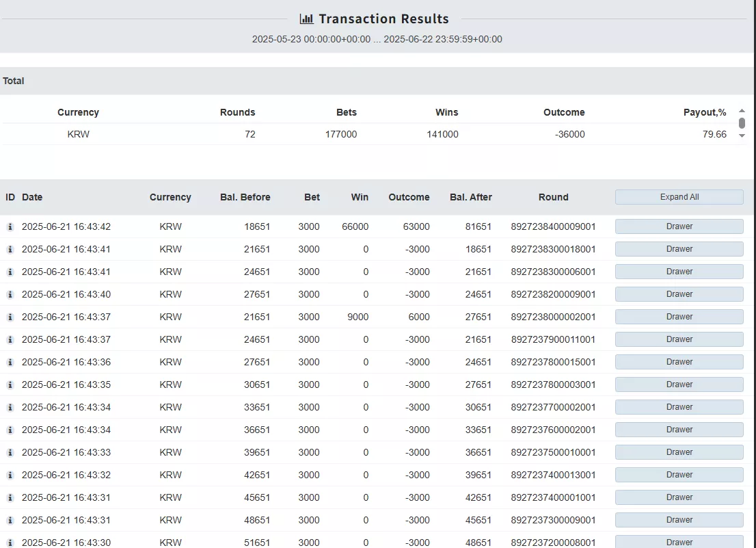
Task: Open info icon for round 8927237800015001
Action: click(x=10, y=363)
